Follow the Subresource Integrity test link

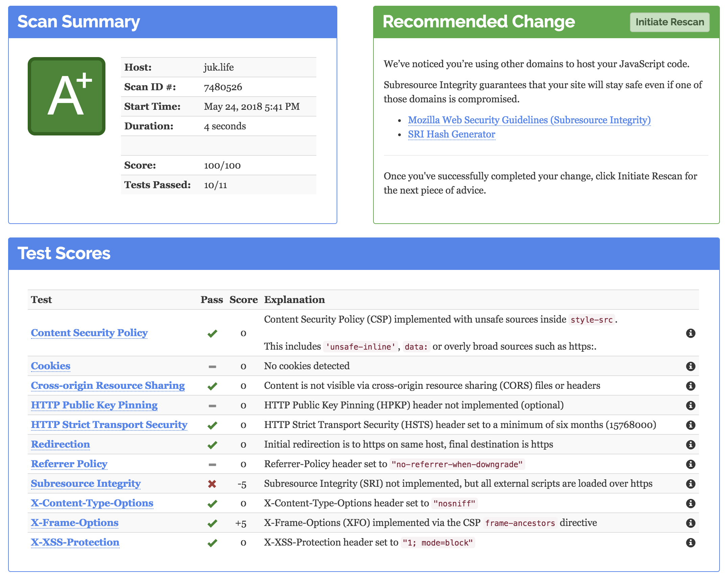(86, 483)
